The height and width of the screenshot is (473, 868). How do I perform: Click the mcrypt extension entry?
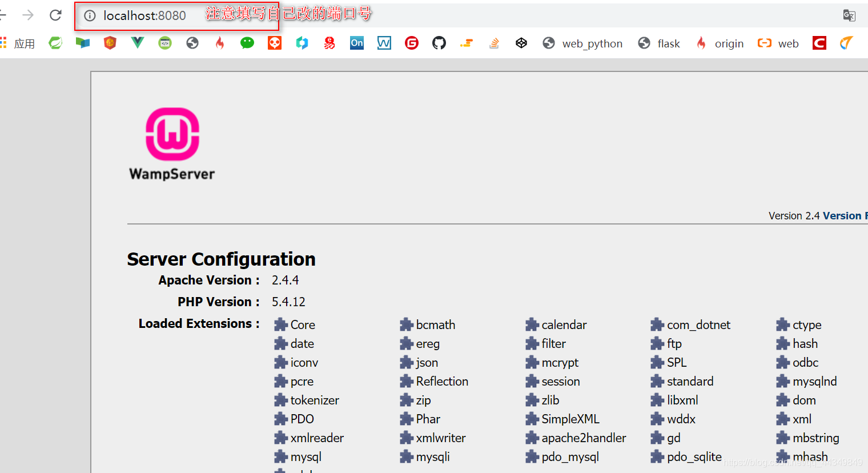point(552,362)
